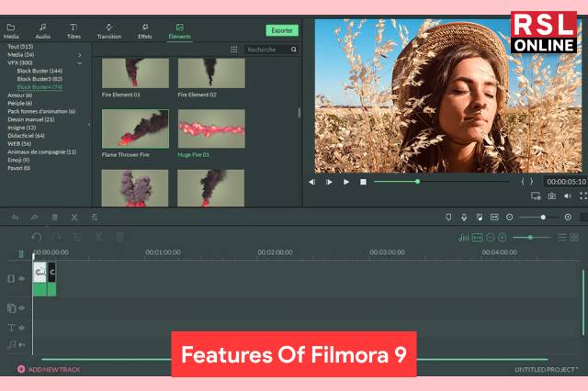Click the white timeline zoom slider handle

point(543,218)
